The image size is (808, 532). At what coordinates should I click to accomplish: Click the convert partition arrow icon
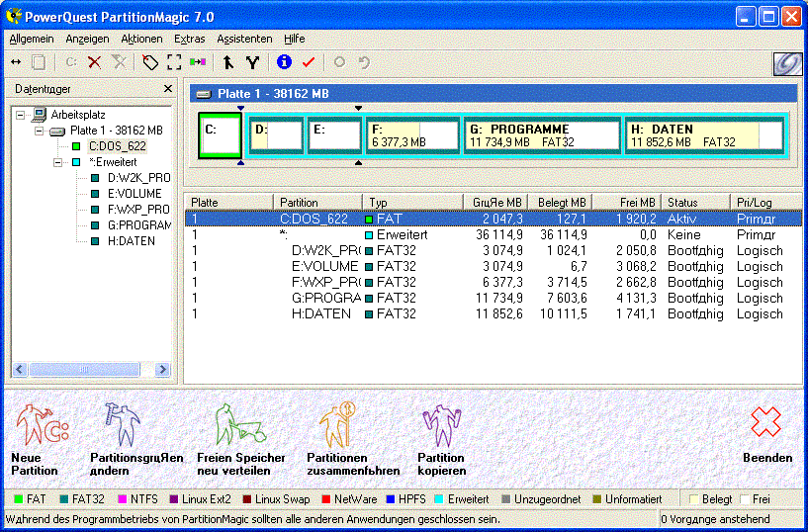click(198, 62)
